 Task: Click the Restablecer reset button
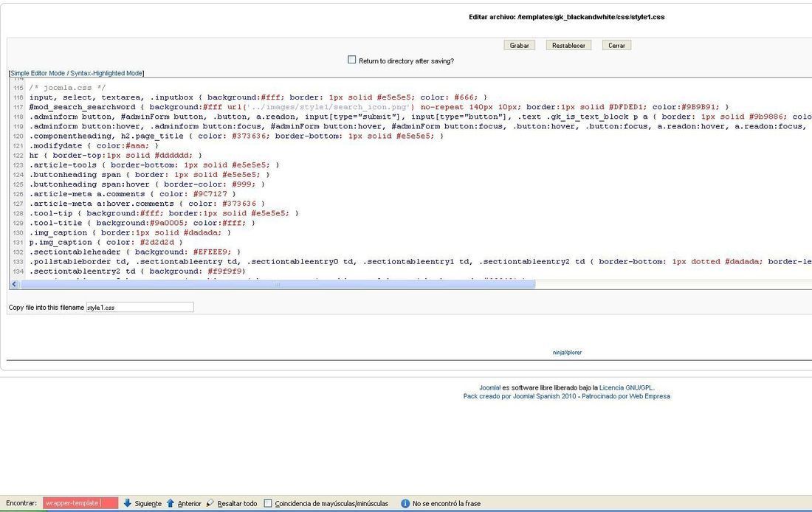[x=568, y=46]
